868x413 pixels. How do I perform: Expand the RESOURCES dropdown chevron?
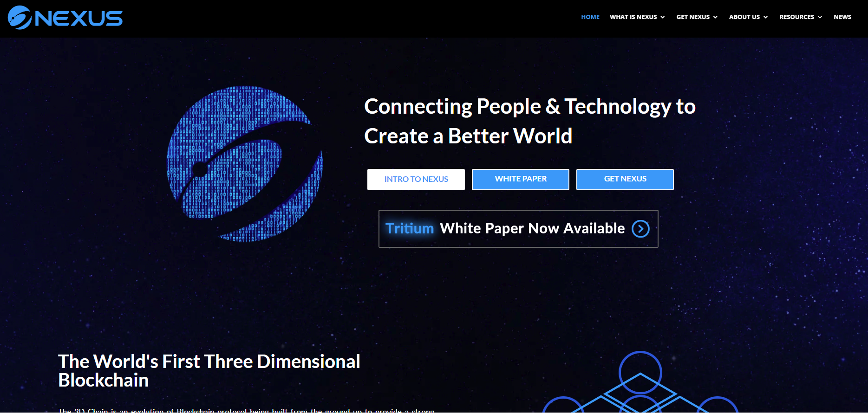(820, 17)
